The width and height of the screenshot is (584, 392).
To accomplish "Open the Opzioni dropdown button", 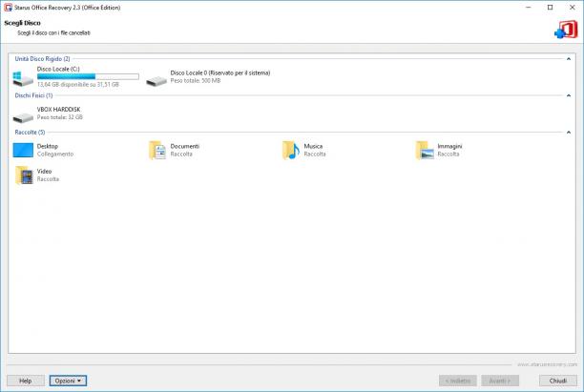I will pyautogui.click(x=68, y=381).
